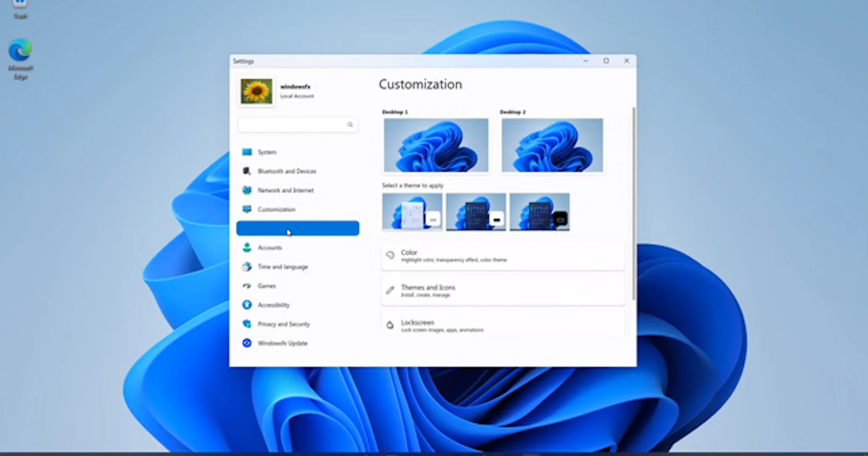Click the search magnifier icon
This screenshot has height=456, width=868.
click(350, 124)
